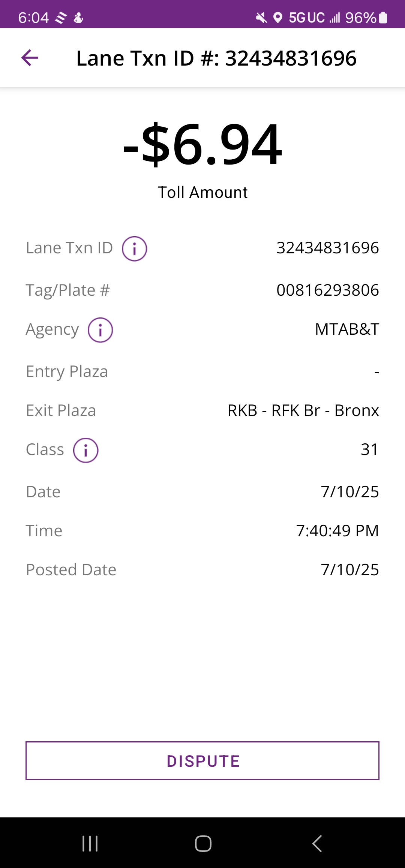Tap the battery indicator in status bar
405x868 pixels.
(x=383, y=18)
